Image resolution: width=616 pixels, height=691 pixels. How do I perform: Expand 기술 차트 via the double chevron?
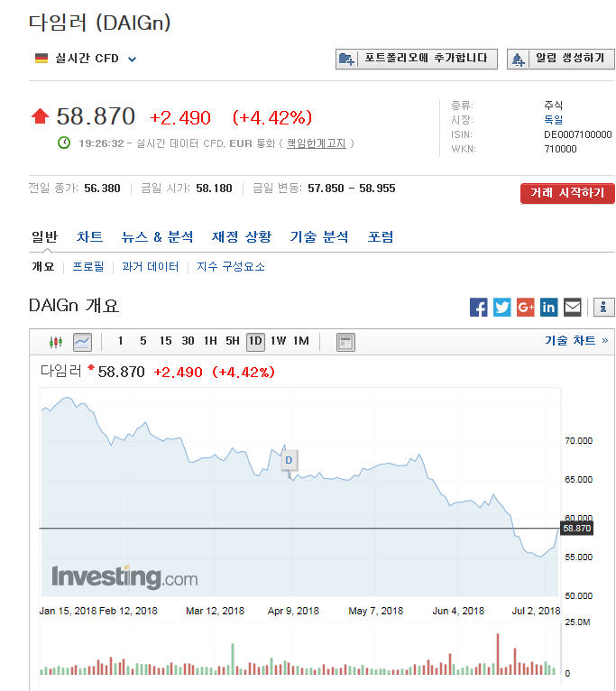[x=604, y=341]
